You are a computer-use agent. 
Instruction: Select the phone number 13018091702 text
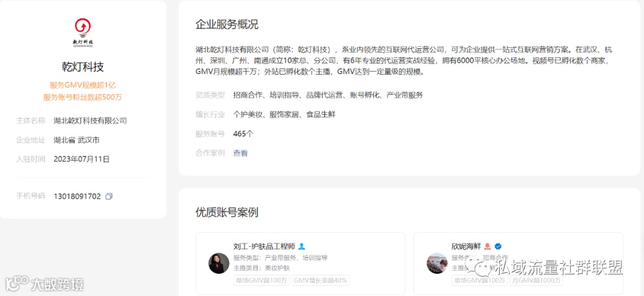point(77,196)
